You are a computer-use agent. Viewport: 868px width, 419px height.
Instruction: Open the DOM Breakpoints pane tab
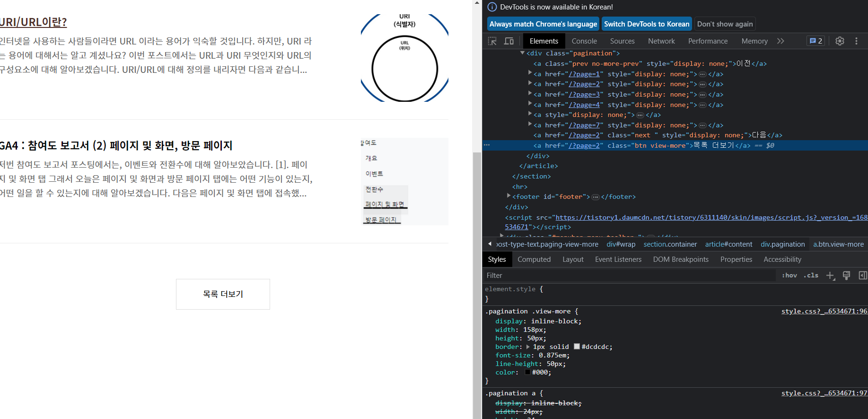tap(681, 259)
